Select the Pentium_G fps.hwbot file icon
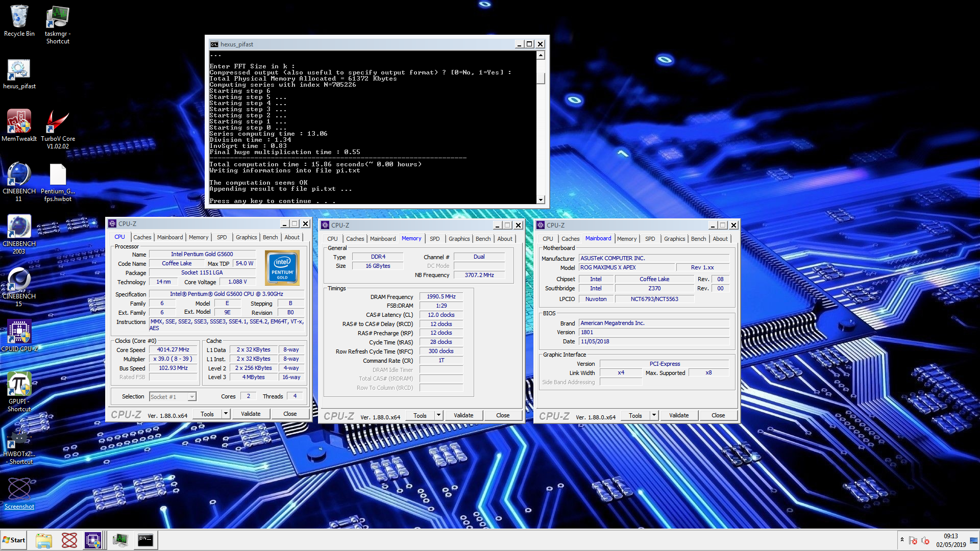 58,183
